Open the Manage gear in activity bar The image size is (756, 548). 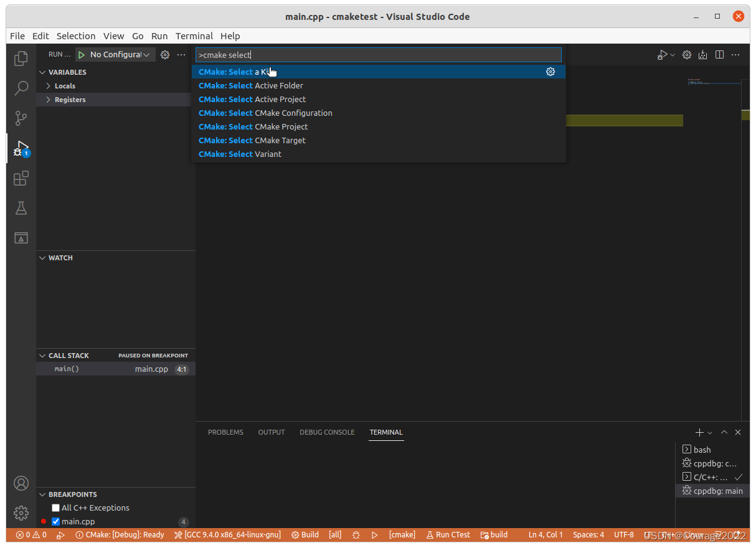coord(21,513)
